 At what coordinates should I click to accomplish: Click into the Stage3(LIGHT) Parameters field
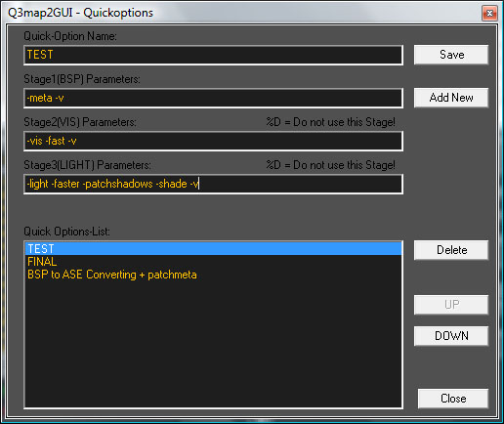(x=214, y=184)
